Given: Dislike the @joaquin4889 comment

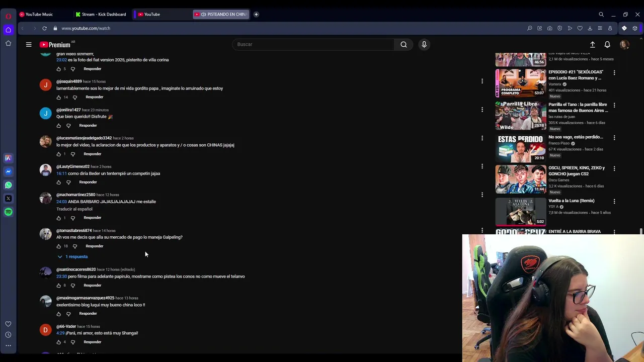Looking at the screenshot, I should pyautogui.click(x=75, y=98).
